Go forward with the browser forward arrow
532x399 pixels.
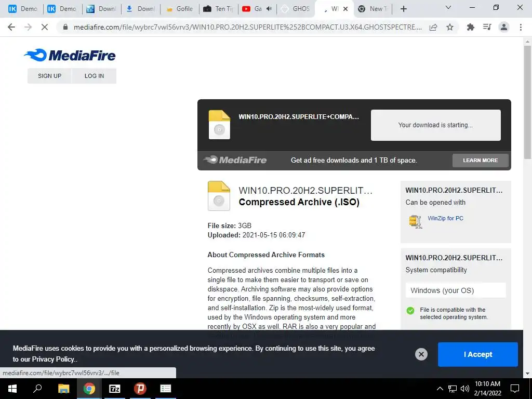[x=28, y=27]
